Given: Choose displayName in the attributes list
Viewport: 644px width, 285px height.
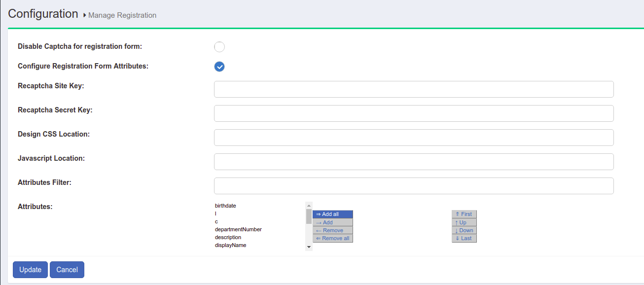Looking at the screenshot, I should (x=230, y=245).
